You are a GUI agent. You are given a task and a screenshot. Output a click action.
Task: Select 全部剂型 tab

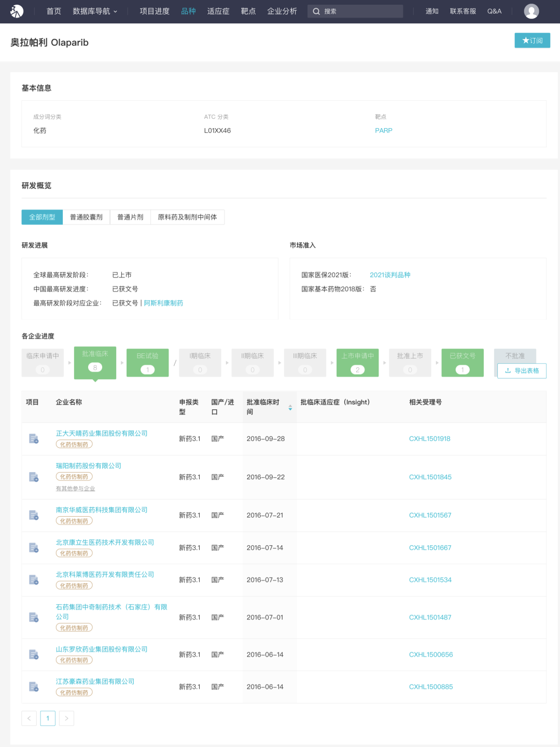point(42,217)
